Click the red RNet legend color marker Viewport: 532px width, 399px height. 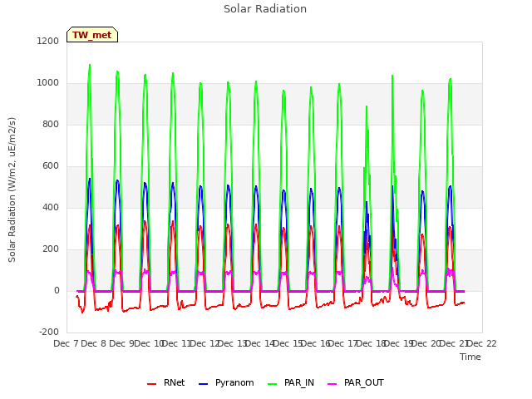point(151,384)
